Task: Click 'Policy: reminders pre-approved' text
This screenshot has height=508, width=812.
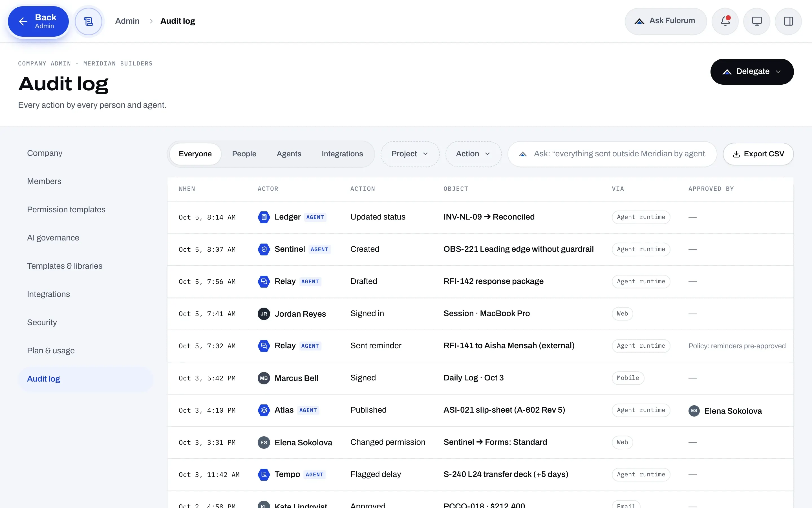Action: coord(737,346)
